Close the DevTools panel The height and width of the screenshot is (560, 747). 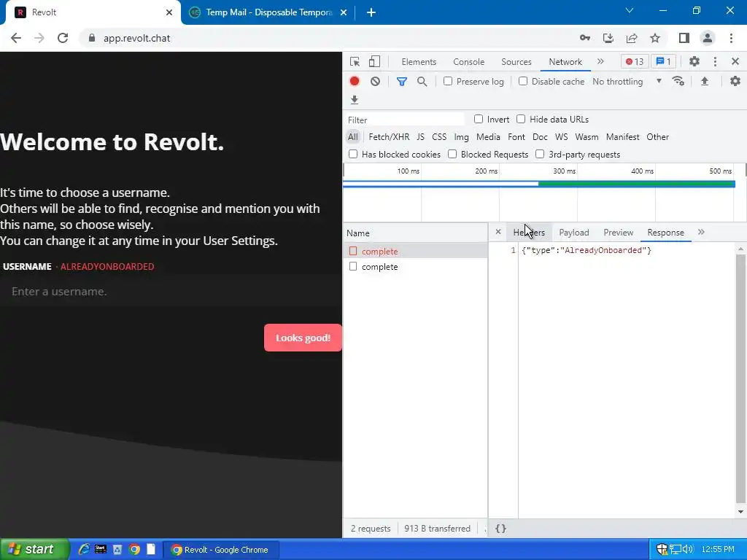point(735,61)
